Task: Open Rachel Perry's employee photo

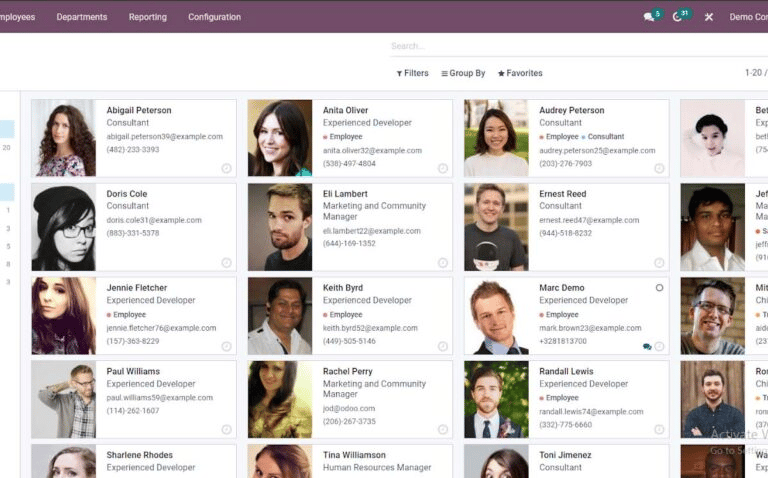Action: (x=280, y=400)
